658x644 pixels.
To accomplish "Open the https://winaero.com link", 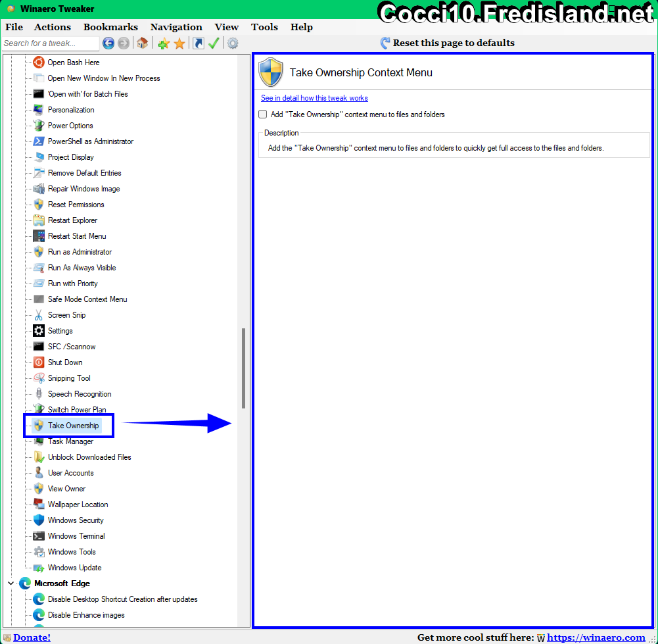I will 596,637.
